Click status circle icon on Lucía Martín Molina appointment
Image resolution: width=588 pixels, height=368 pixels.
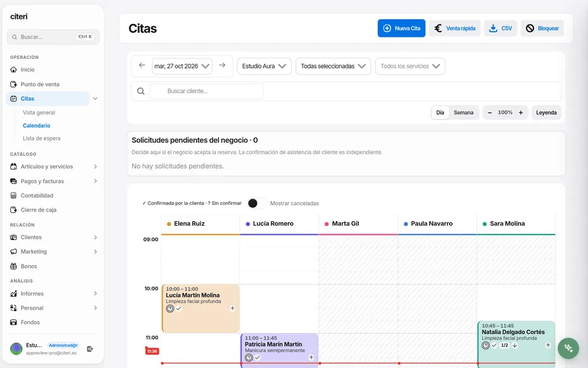tap(170, 309)
